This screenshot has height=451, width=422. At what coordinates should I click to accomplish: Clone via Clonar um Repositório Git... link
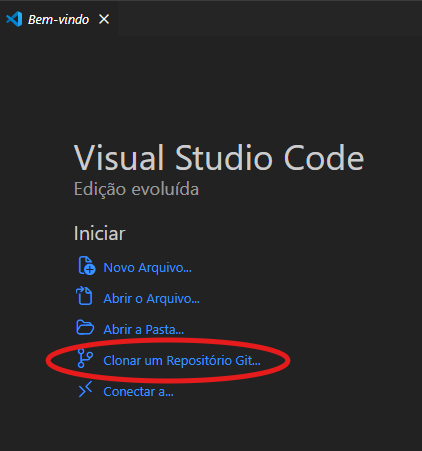[x=182, y=361]
